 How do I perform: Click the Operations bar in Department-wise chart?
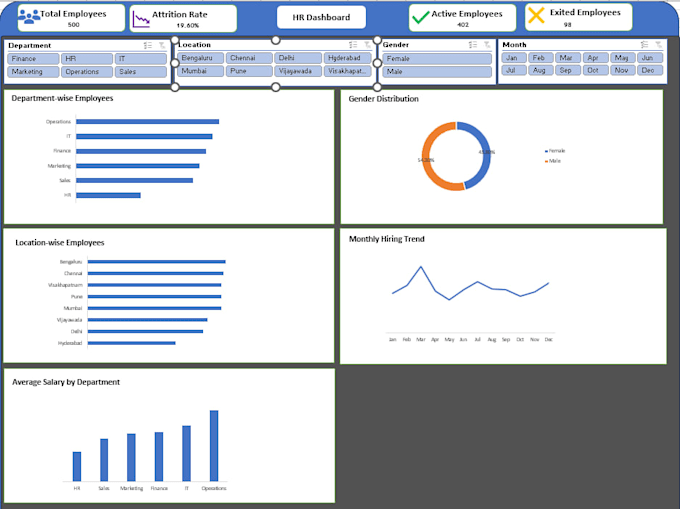(147, 122)
